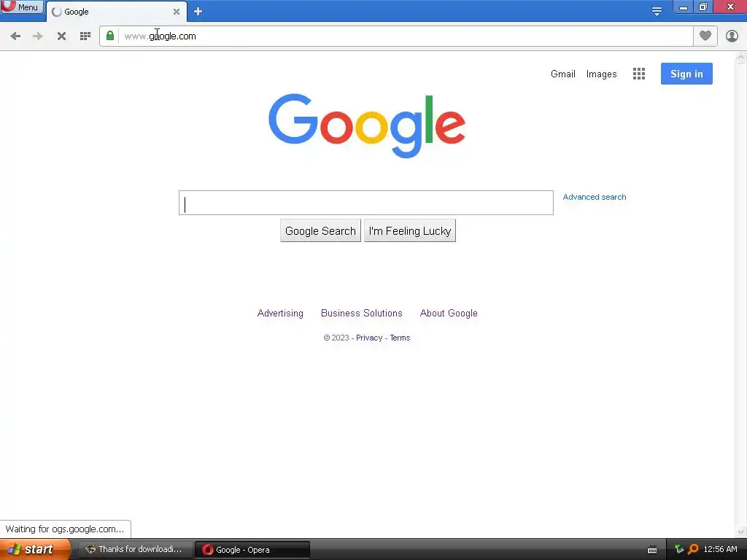Viewport: 747px width, 560px height.
Task: Stop loading the page with X icon
Action: coord(61,36)
